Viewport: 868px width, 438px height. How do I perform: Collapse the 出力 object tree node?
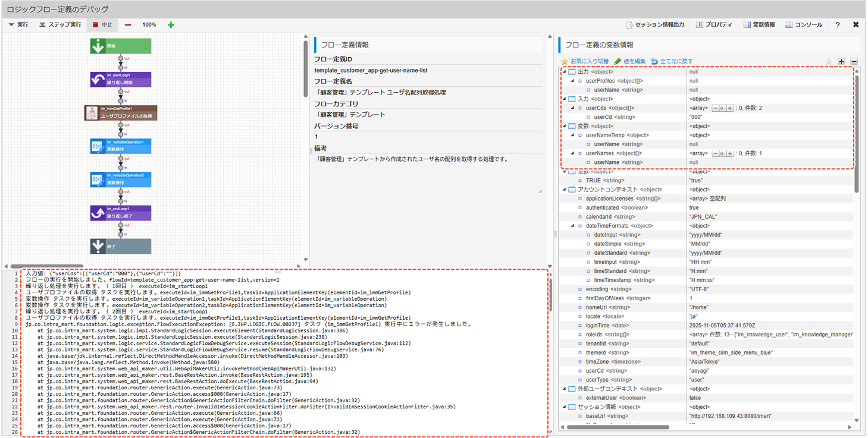tap(565, 72)
